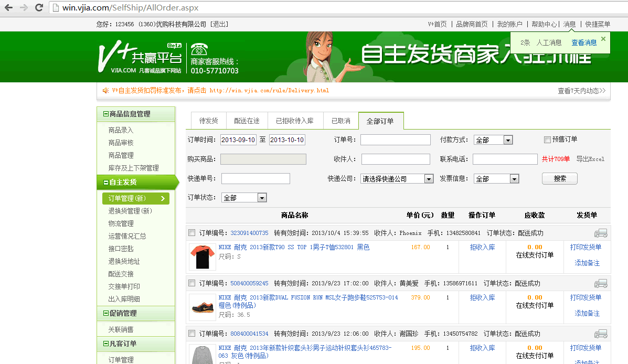Screen dimensions: 628x364
Task: Click the 查看消息 link
Action: [584, 43]
